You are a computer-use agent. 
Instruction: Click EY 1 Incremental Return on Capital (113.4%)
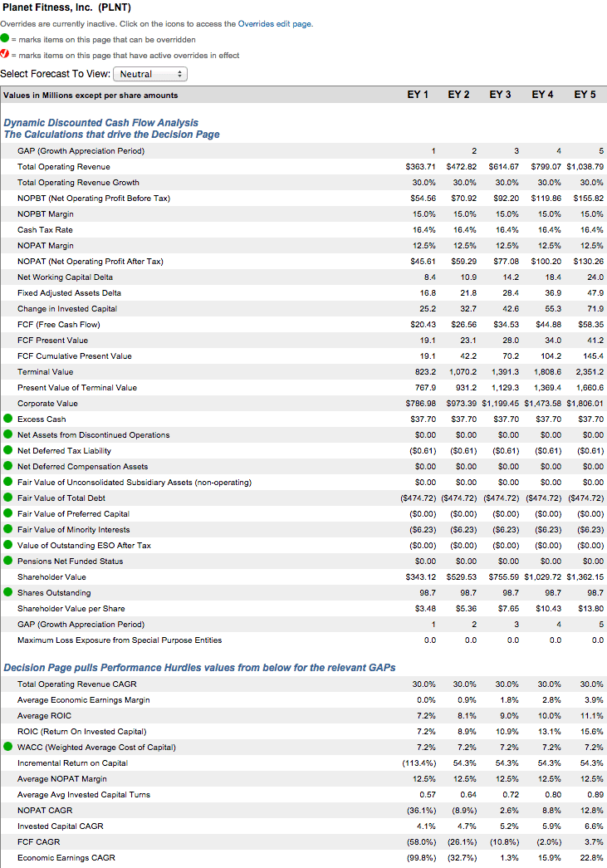[x=419, y=763]
